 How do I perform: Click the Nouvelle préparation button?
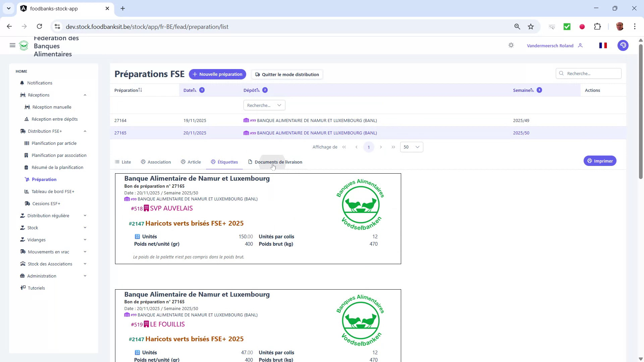217,74
